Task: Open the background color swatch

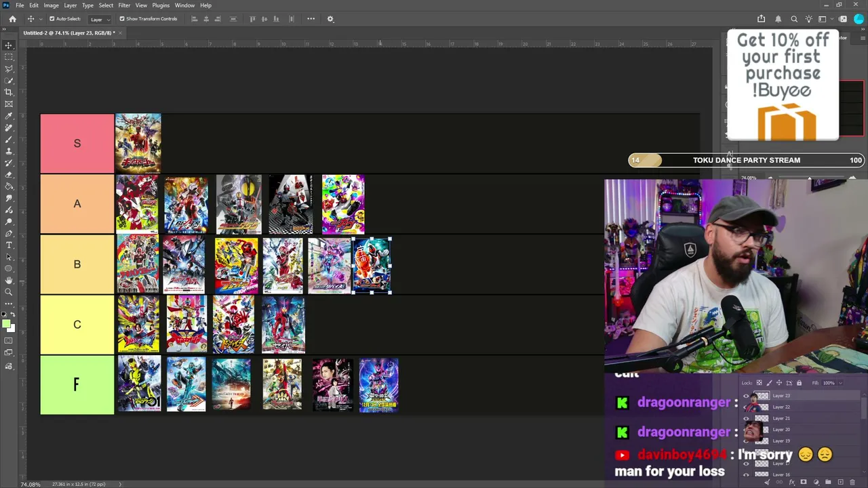Action: (x=10, y=327)
